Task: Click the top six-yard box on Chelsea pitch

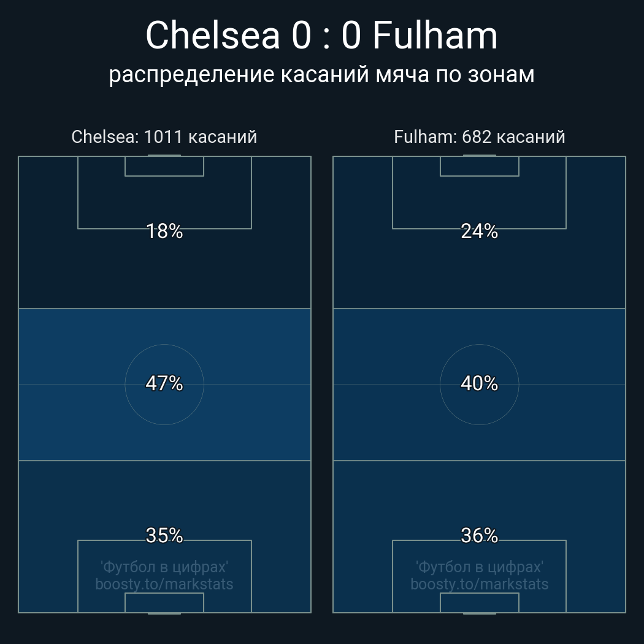Action: point(164,166)
